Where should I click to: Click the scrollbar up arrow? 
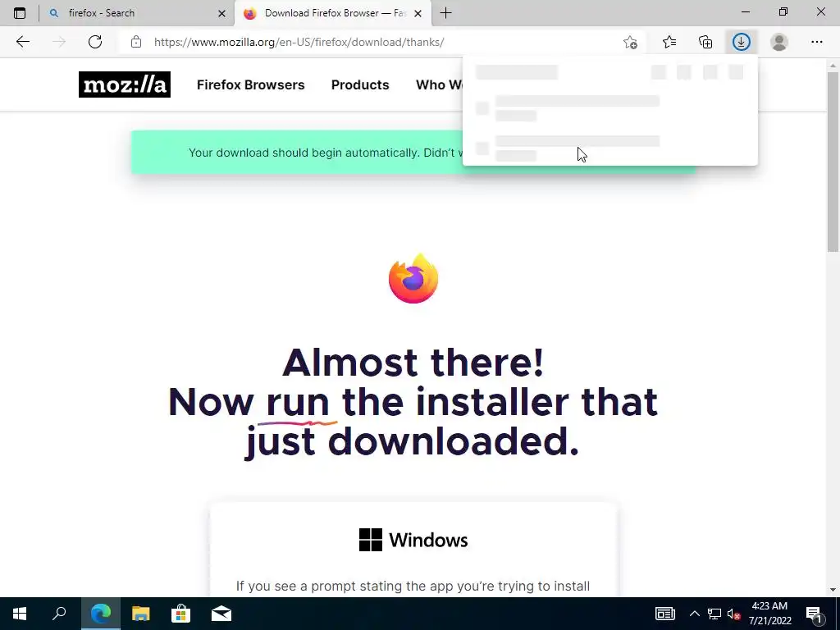tap(833, 66)
